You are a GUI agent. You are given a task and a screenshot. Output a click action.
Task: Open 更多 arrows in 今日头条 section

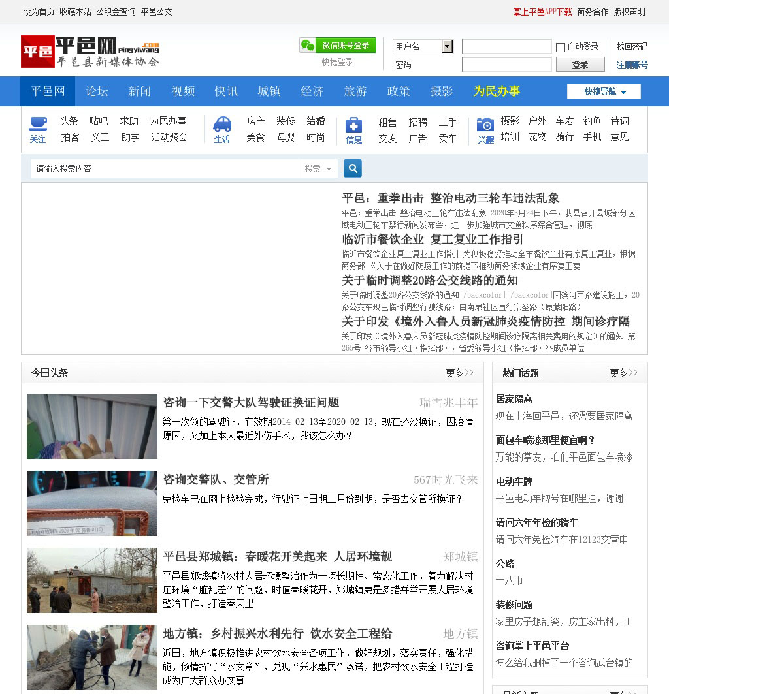coord(459,373)
